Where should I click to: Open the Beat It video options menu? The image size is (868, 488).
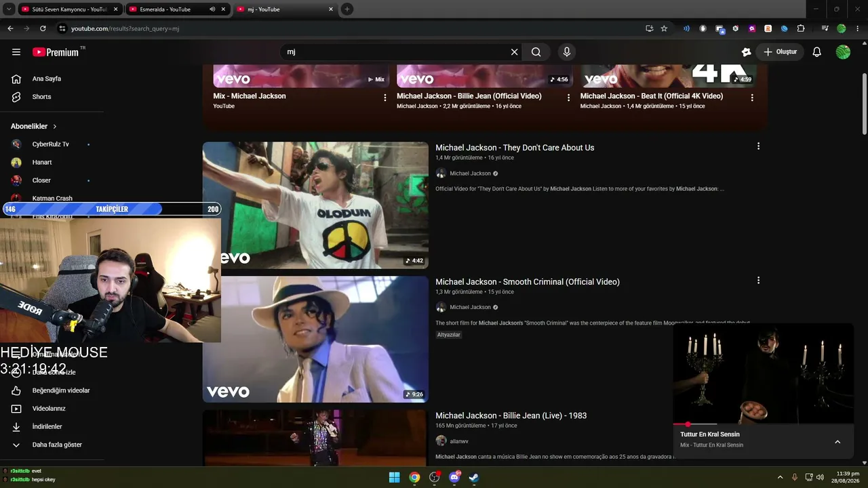tap(752, 98)
